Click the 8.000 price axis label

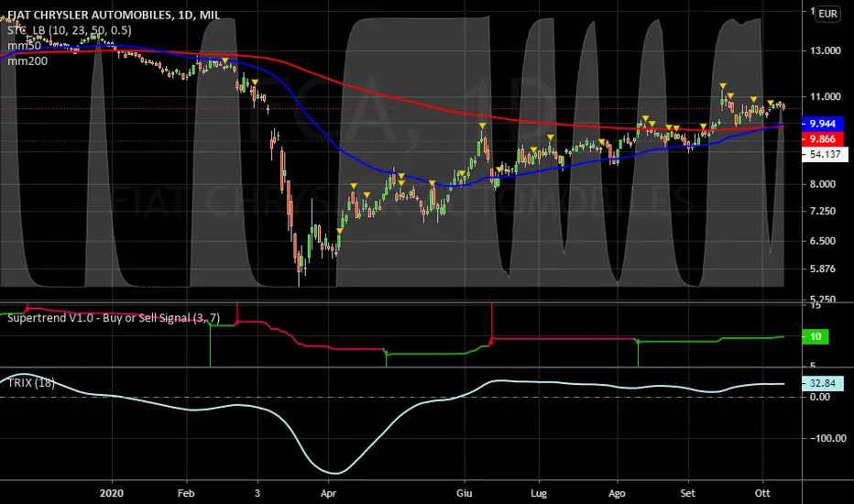click(x=823, y=184)
